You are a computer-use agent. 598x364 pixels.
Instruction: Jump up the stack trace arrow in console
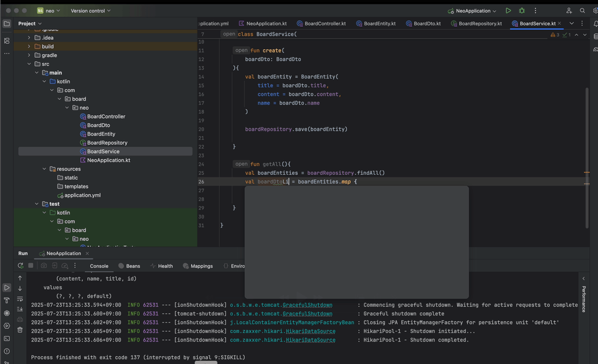pyautogui.click(x=20, y=278)
